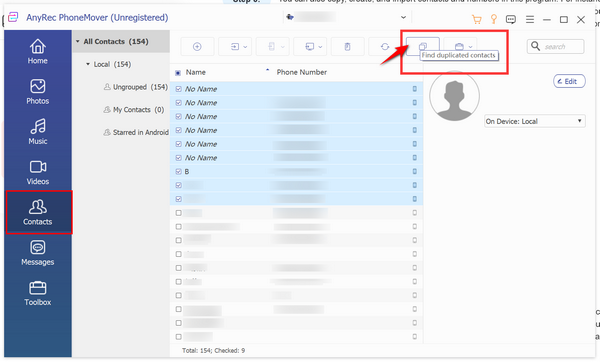The height and width of the screenshot is (362, 600).
Task: Minimize the PhoneMover window
Action: tap(547, 19)
